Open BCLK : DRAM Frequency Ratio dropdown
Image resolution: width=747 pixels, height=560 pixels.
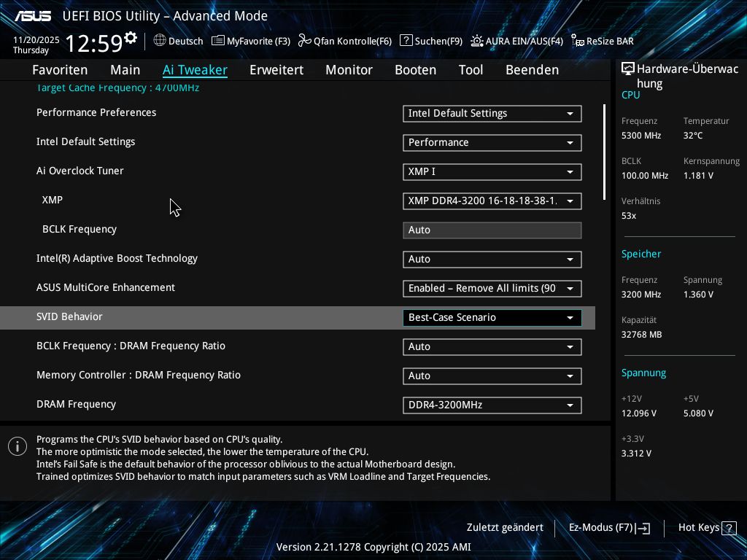pos(492,346)
